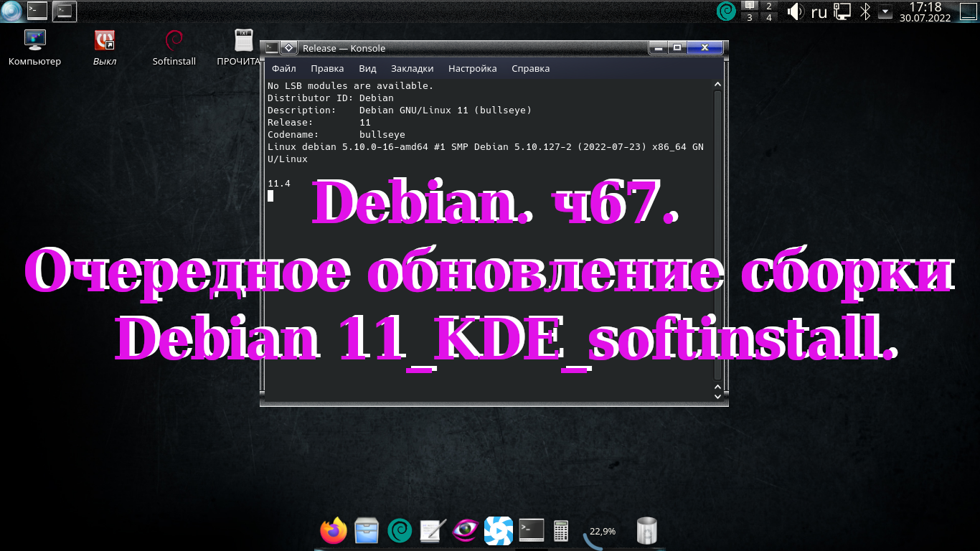This screenshot has width=980, height=551.
Task: Click the show desktop panel button
Action: tap(968, 11)
